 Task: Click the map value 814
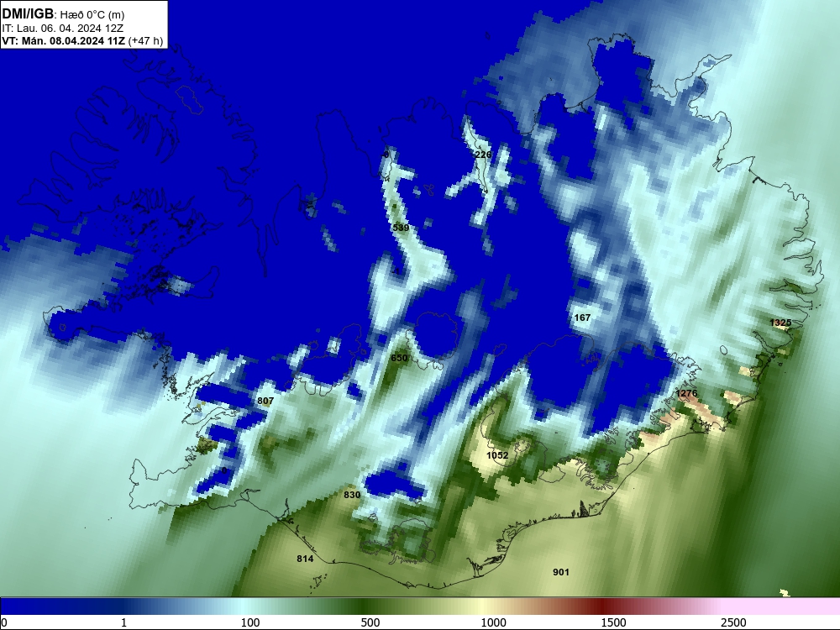305,559
